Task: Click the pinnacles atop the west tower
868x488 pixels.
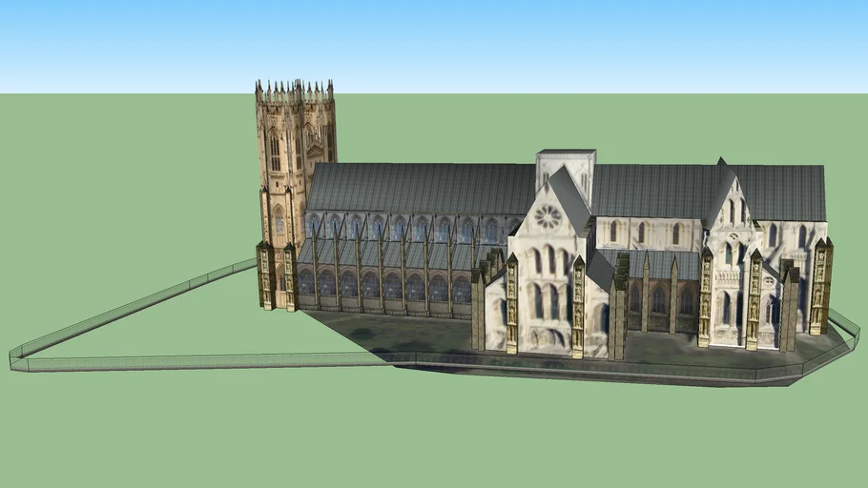Action: pyautogui.click(x=294, y=91)
